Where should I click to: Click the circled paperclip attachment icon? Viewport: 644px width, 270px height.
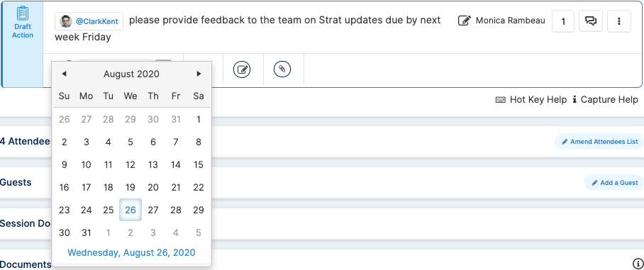coord(282,69)
